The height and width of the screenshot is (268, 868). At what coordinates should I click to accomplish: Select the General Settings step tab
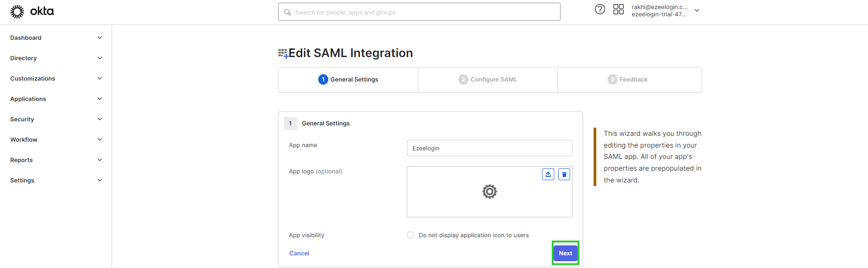click(348, 80)
